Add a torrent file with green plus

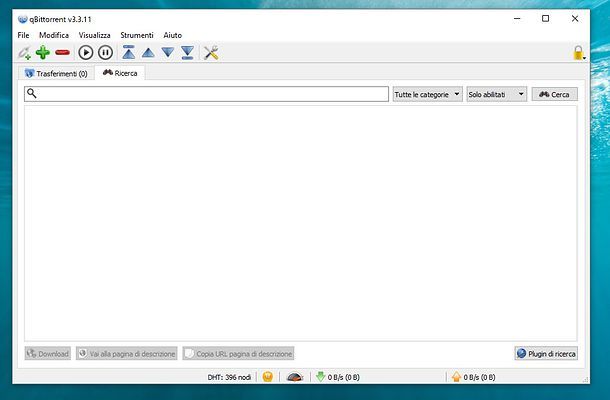click(x=43, y=53)
